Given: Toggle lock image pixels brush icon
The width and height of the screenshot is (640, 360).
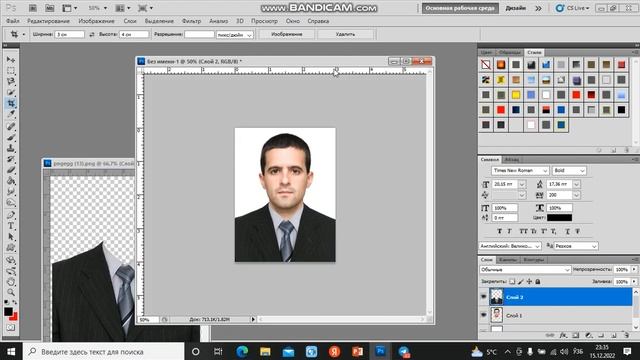Looking at the screenshot, I should [x=521, y=281].
